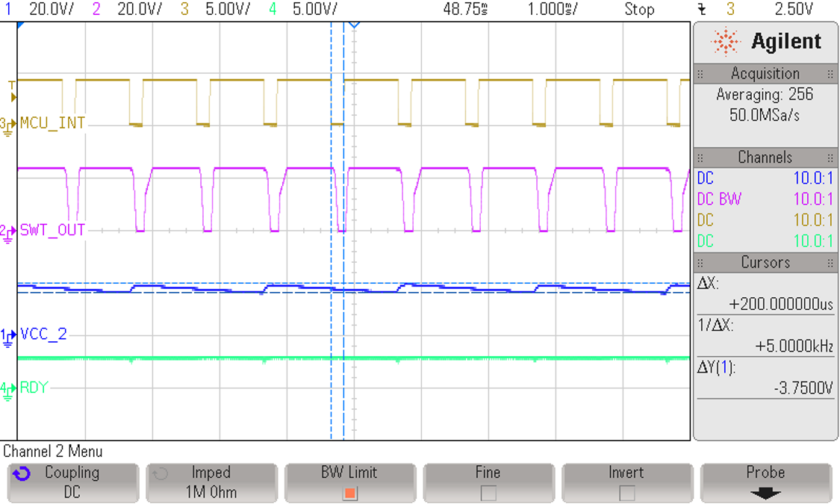This screenshot has width=840, height=504.
Task: Click the Stop indicator in status bar
Action: click(x=640, y=10)
